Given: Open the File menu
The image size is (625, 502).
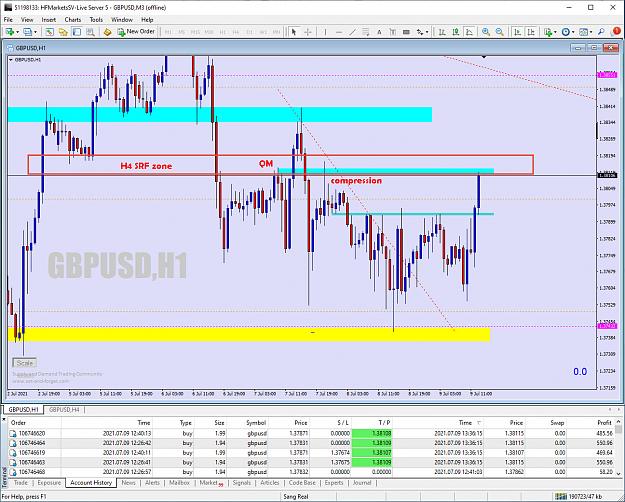Looking at the screenshot, I should pyautogui.click(x=8, y=20).
